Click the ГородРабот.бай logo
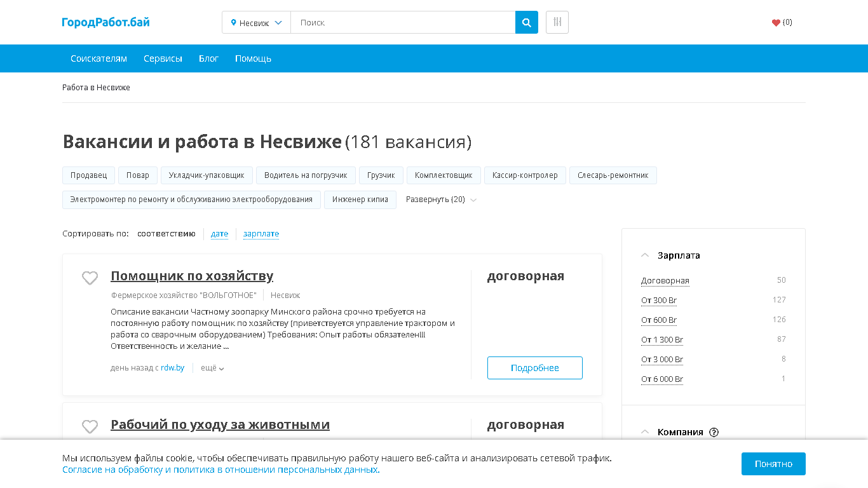This screenshot has height=488, width=868. pyautogui.click(x=106, y=22)
